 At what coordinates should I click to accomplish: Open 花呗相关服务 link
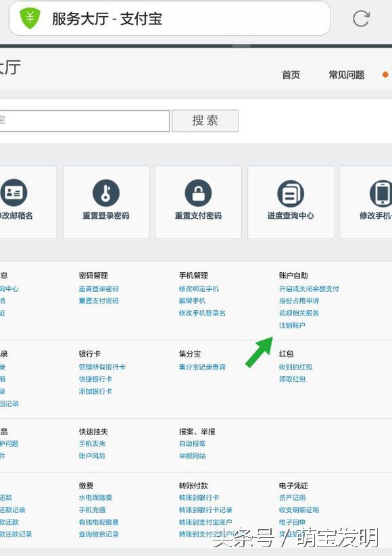point(299,313)
